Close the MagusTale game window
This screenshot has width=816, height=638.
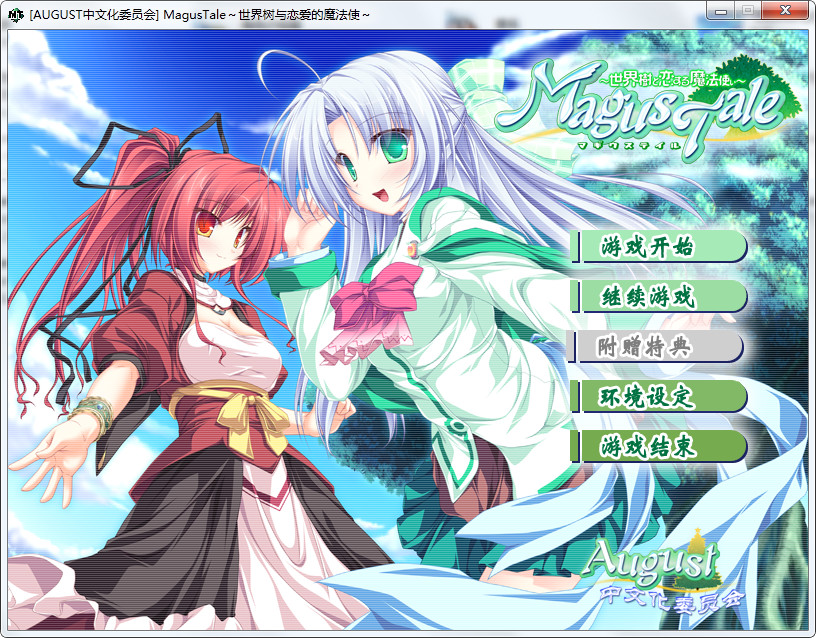coord(782,11)
